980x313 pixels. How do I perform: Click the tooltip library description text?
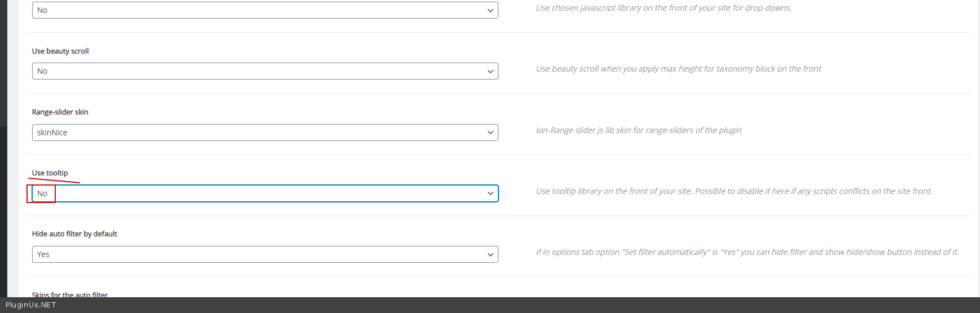click(733, 191)
